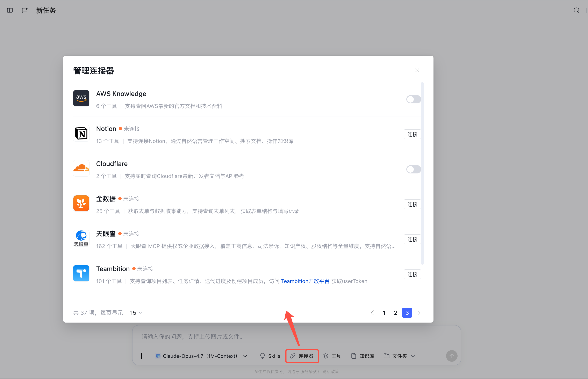Open 工具 in the input toolbar

[332, 356]
